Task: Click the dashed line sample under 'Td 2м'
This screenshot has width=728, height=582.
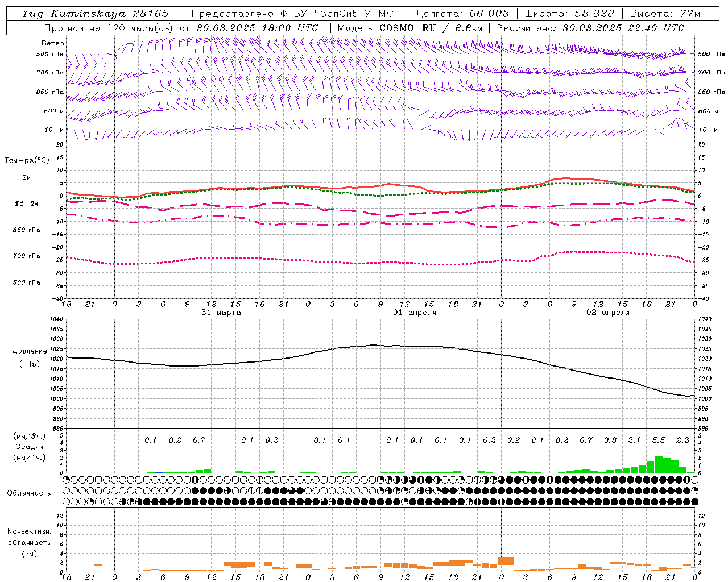Action: (25, 210)
